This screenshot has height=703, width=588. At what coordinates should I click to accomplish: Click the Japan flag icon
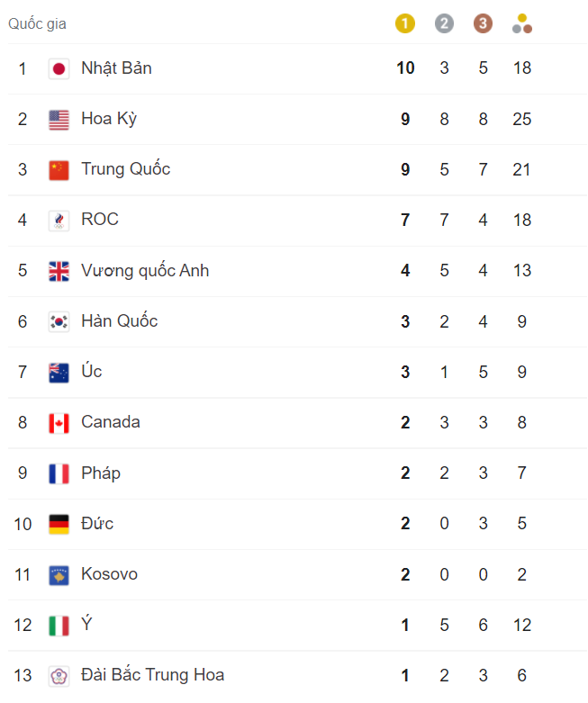[x=59, y=68]
